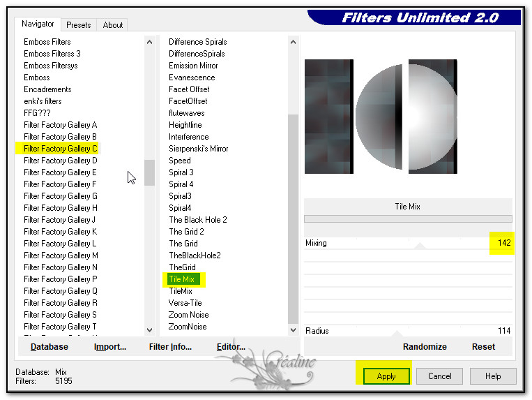
Task: Select the Heightline filter
Action: point(185,125)
